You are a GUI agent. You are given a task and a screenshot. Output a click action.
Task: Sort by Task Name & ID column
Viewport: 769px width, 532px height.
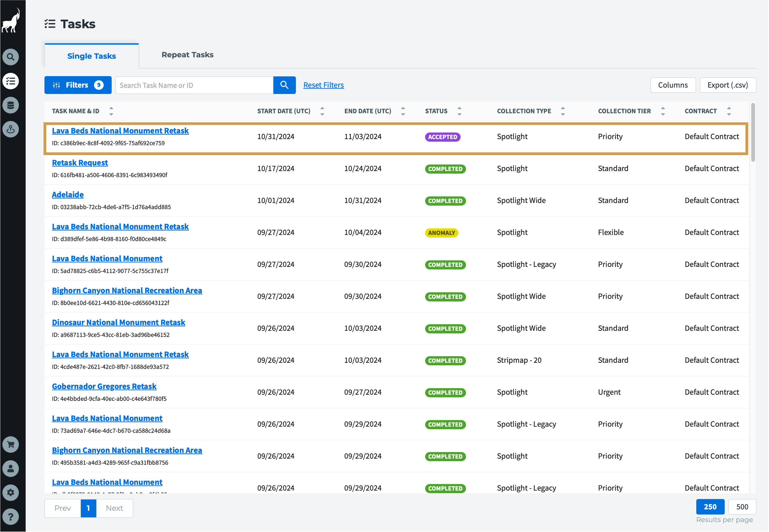[111, 111]
